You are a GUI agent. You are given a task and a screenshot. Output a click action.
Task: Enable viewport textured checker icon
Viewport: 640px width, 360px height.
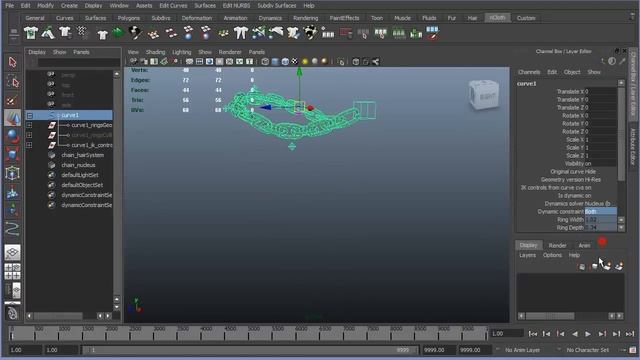pos(295,62)
